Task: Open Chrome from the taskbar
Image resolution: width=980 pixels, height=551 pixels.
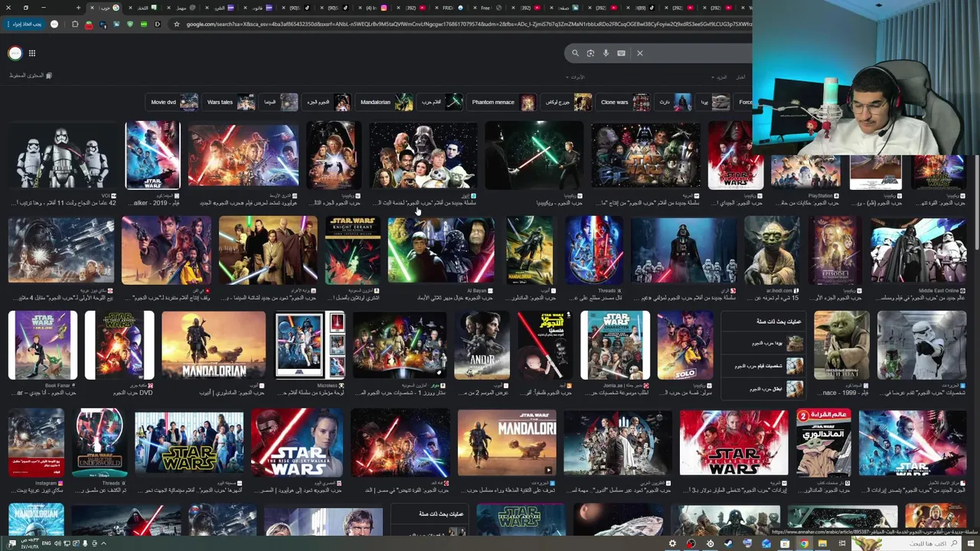Action: point(804,543)
